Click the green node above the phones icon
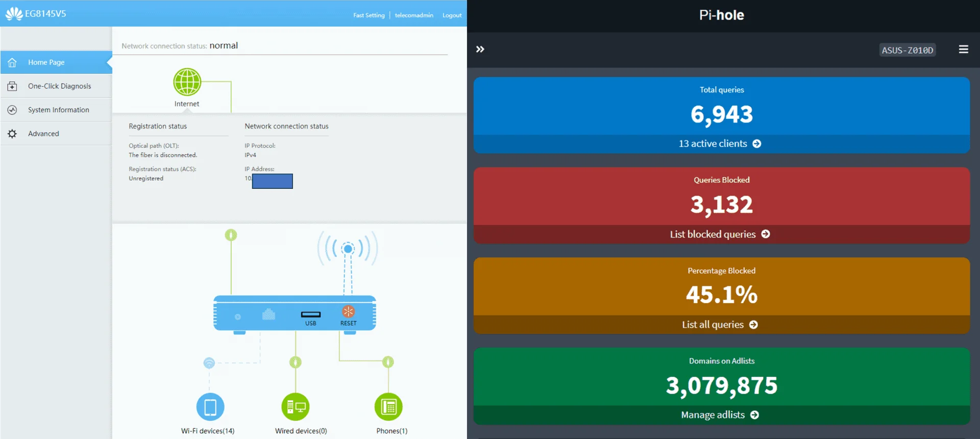This screenshot has width=980, height=439. pos(388,362)
